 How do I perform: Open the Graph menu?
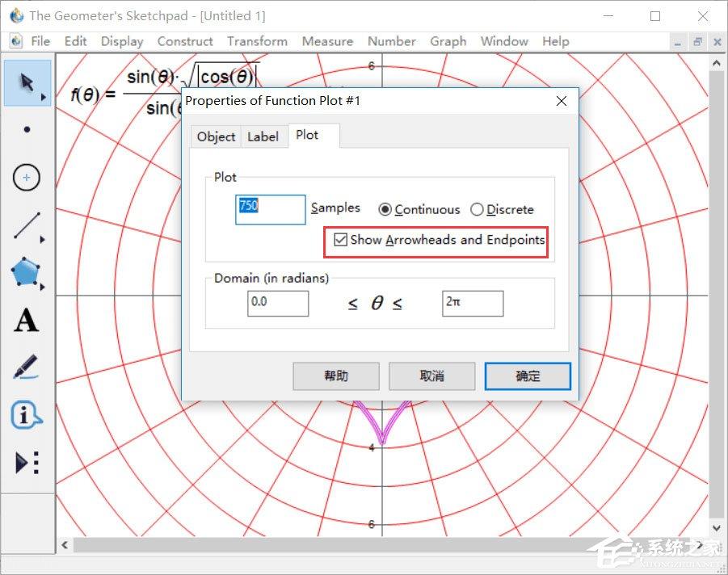tap(448, 41)
